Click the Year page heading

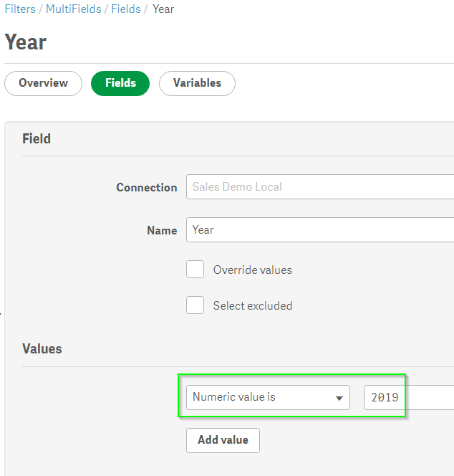point(26,42)
